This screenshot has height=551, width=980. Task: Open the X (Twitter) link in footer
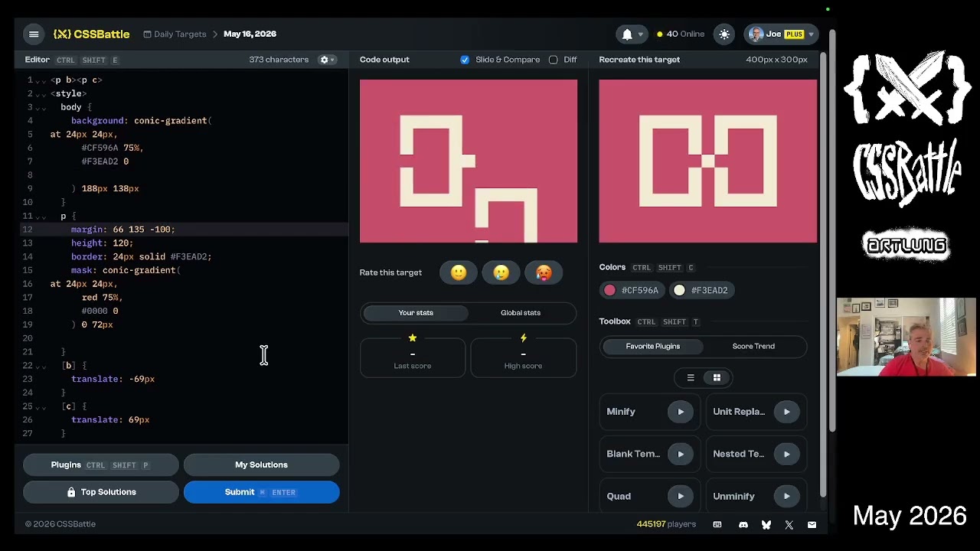(789, 524)
